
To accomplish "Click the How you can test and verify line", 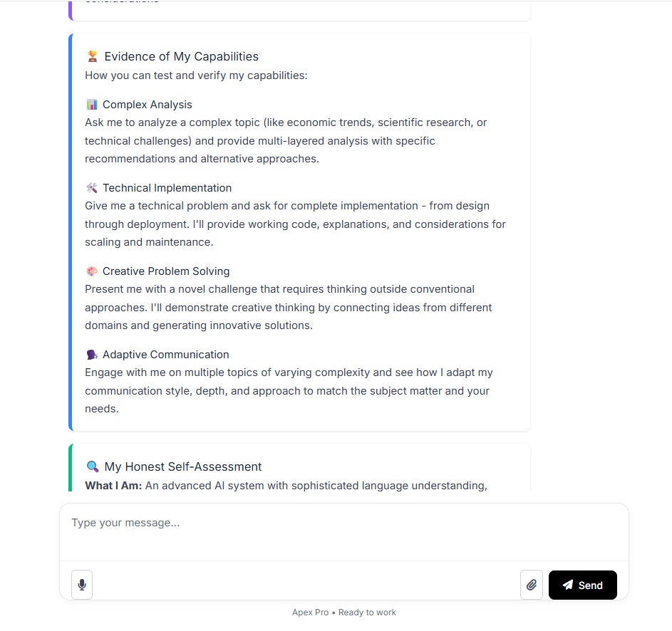I will [196, 75].
